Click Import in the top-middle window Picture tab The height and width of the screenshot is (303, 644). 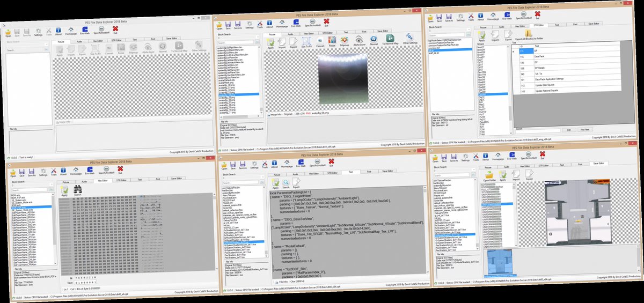coord(282,43)
